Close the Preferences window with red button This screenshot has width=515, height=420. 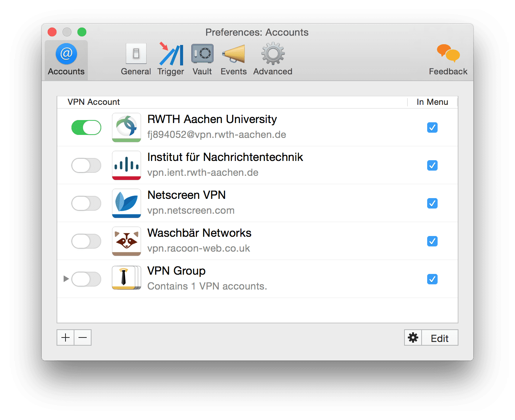[52, 32]
